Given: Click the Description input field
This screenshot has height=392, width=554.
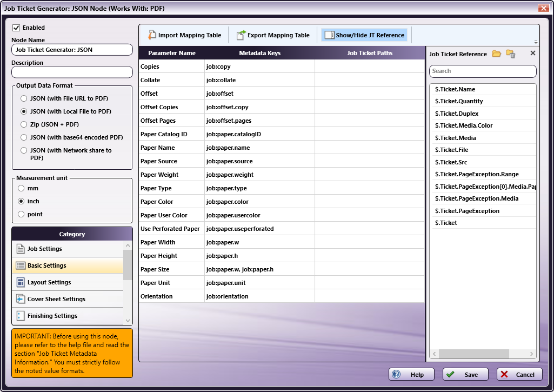Looking at the screenshot, I should [x=72, y=72].
